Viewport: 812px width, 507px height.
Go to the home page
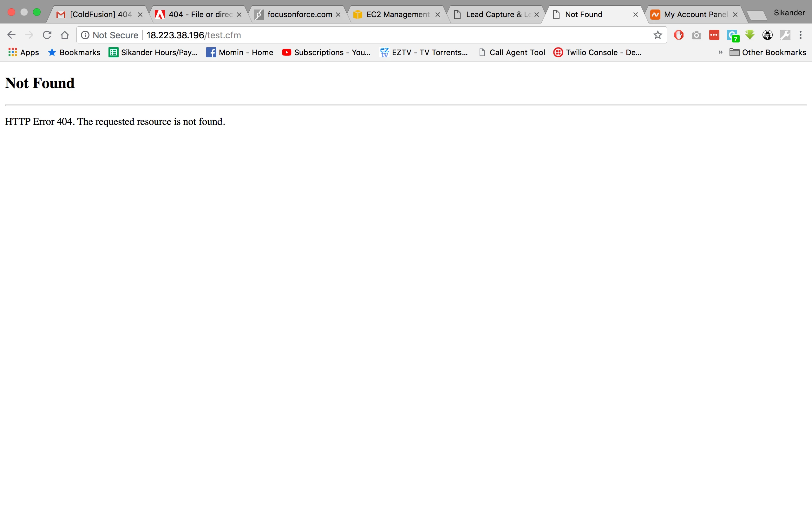point(65,35)
